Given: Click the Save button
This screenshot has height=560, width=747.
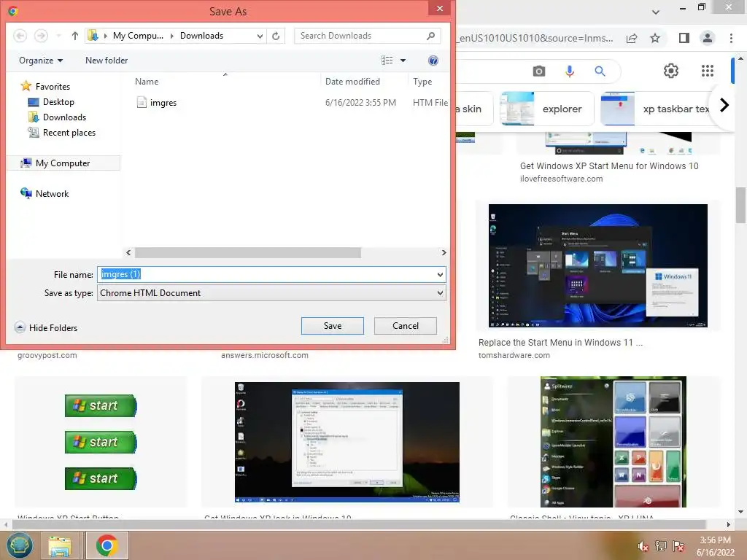Looking at the screenshot, I should [x=333, y=326].
